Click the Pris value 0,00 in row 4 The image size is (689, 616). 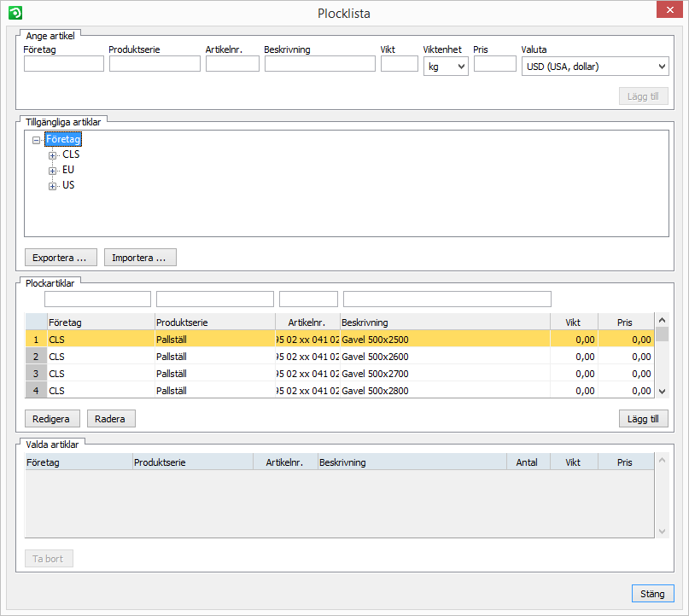(626, 390)
